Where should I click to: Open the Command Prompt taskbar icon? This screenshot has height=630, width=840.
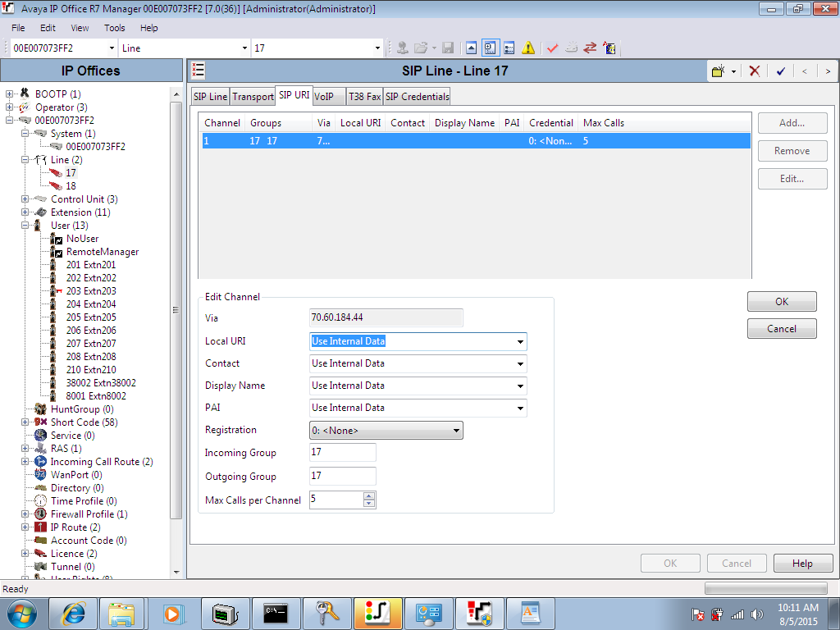pos(276,614)
